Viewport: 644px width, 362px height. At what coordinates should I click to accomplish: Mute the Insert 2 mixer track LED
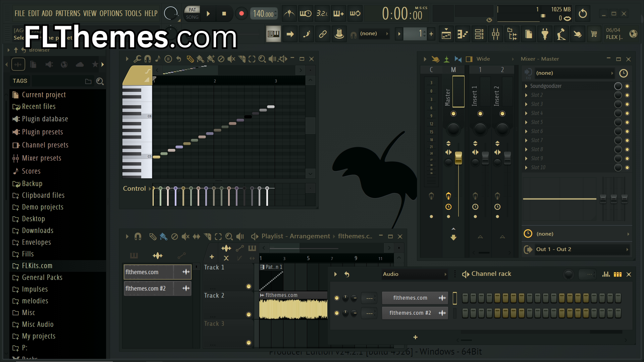pos(502,114)
